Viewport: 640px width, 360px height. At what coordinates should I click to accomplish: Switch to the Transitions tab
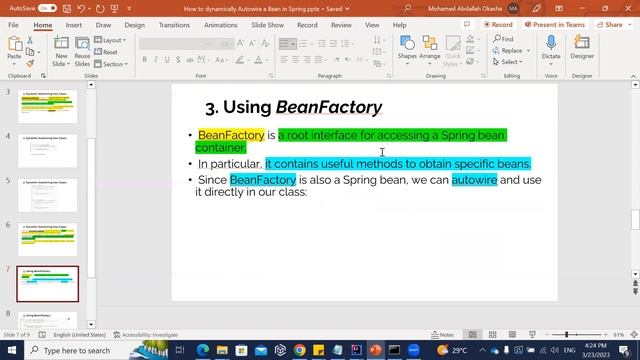(x=174, y=25)
